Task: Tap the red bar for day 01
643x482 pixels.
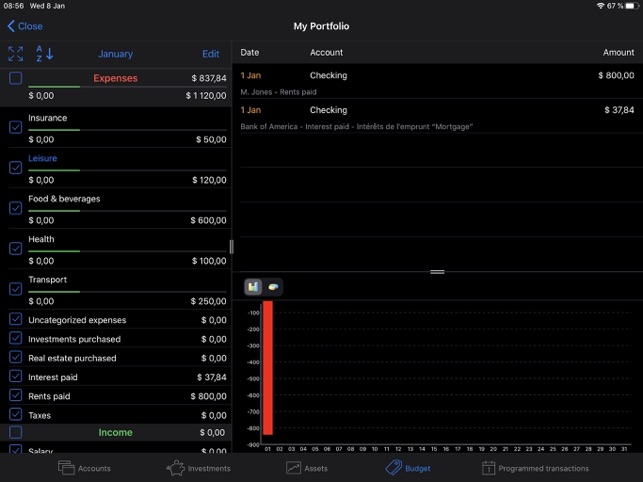Action: tap(268, 368)
